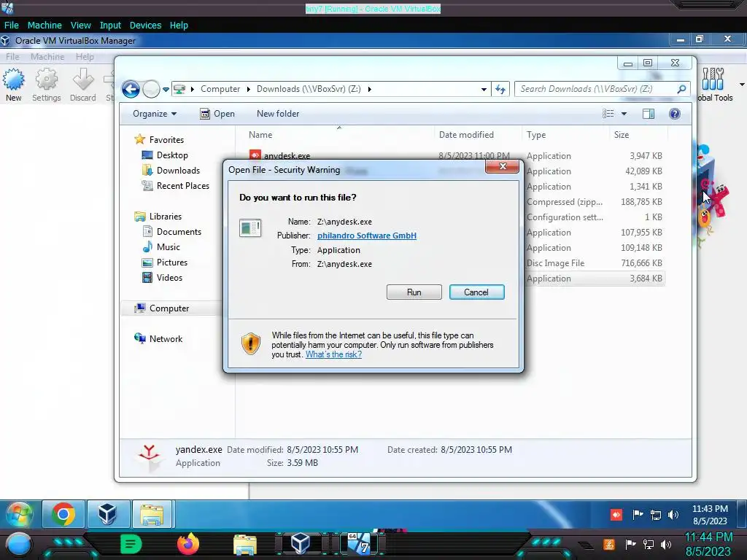Click AnyDesk tray icon in guest
Image resolution: width=747 pixels, height=560 pixels.
coord(616,515)
